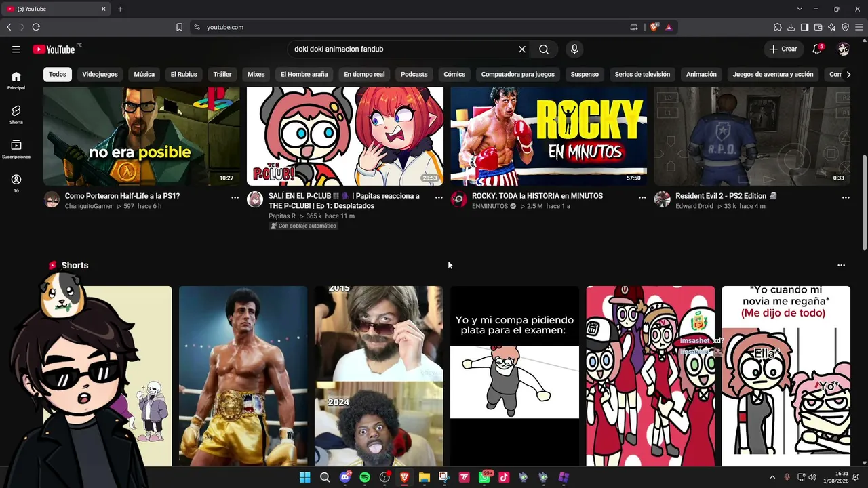Image resolution: width=868 pixels, height=488 pixels.
Task: Click the browser address bar URL
Action: coord(225,27)
